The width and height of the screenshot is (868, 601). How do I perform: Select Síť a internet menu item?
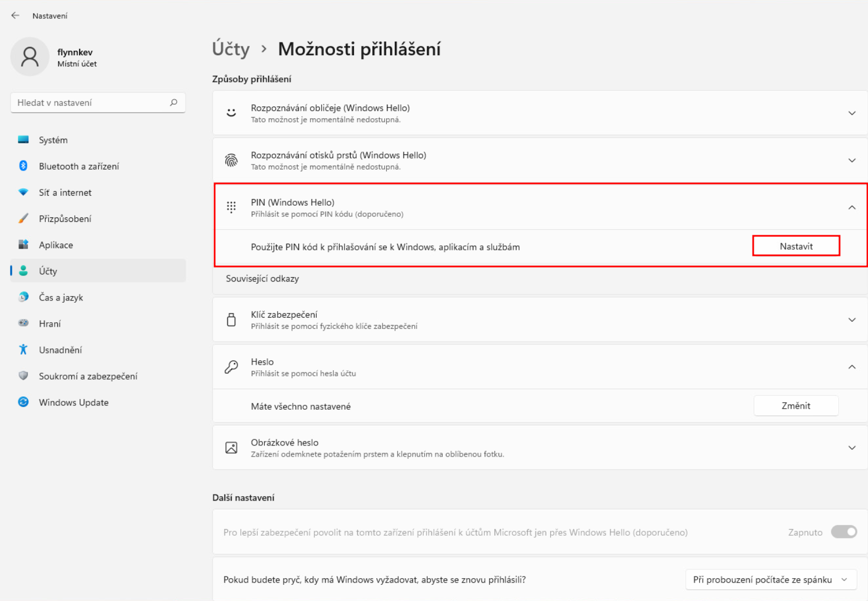65,192
